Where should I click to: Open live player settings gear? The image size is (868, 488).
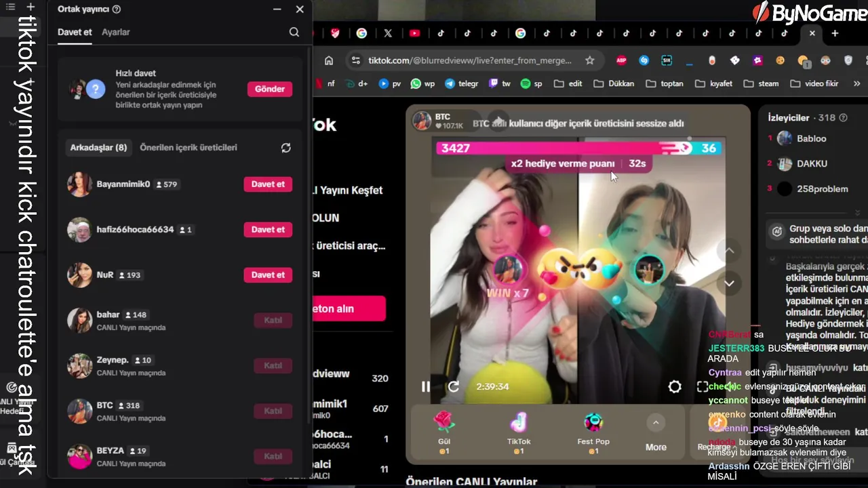(674, 386)
